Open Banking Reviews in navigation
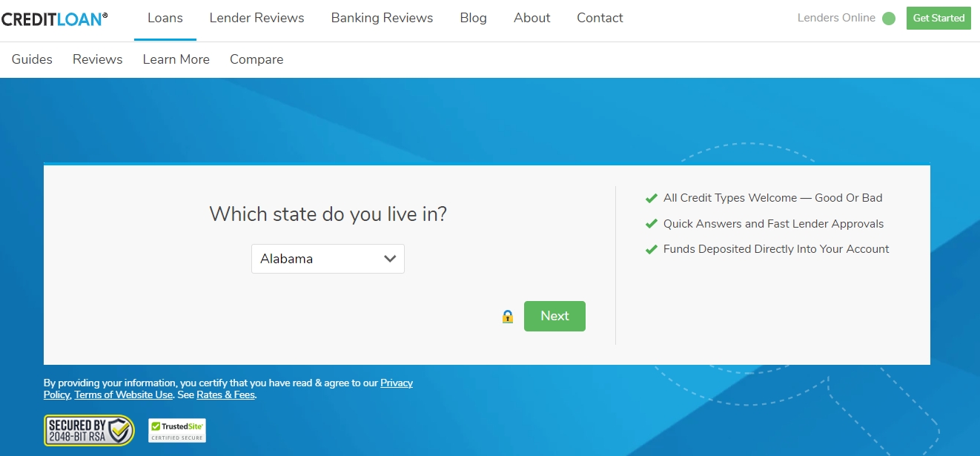Image resolution: width=980 pixels, height=456 pixels. pyautogui.click(x=383, y=18)
